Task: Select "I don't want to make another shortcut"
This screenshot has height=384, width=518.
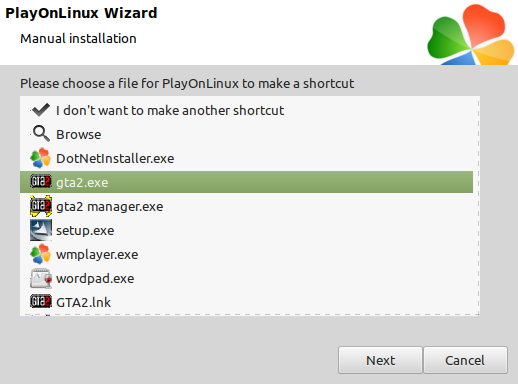Action: [x=246, y=110]
